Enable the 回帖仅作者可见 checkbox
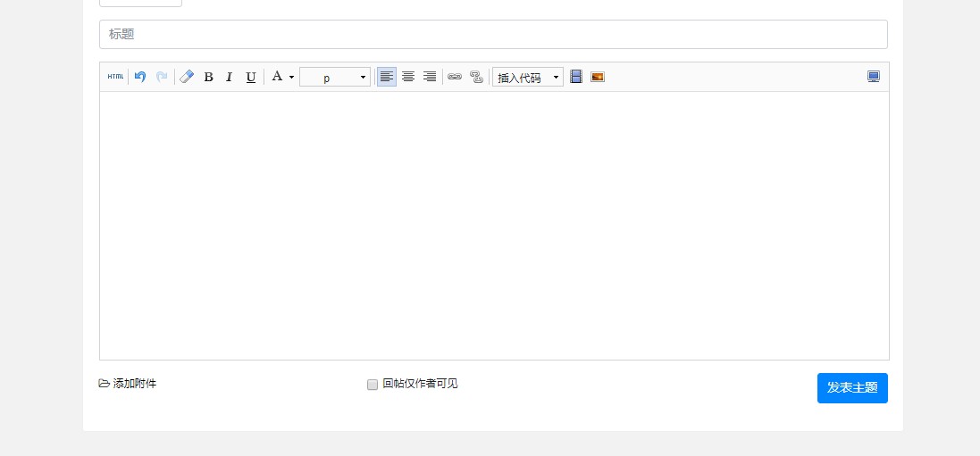The height and width of the screenshot is (456, 980). click(x=373, y=385)
